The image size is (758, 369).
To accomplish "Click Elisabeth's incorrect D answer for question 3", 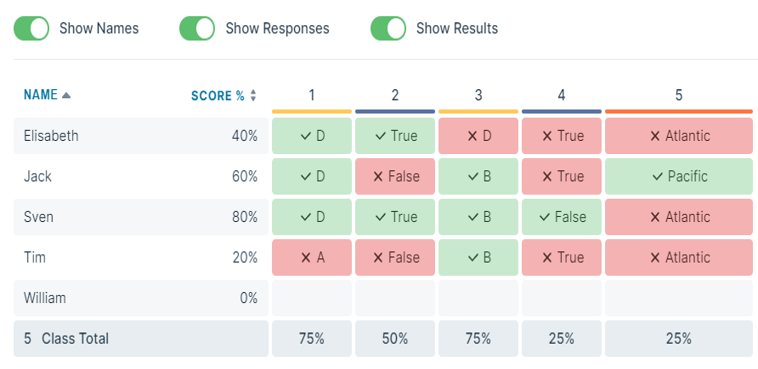I will 478,136.
